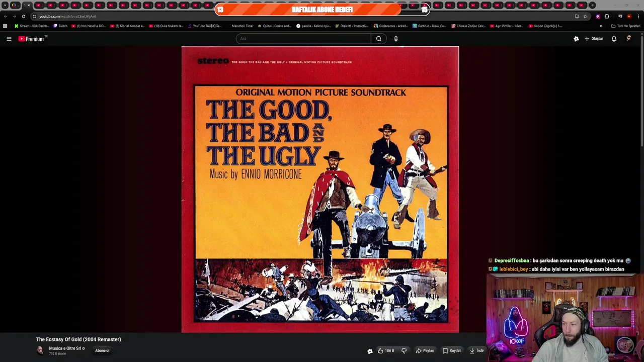
Task: Open Draw It! - Interactive bookmark
Action: click(351, 26)
